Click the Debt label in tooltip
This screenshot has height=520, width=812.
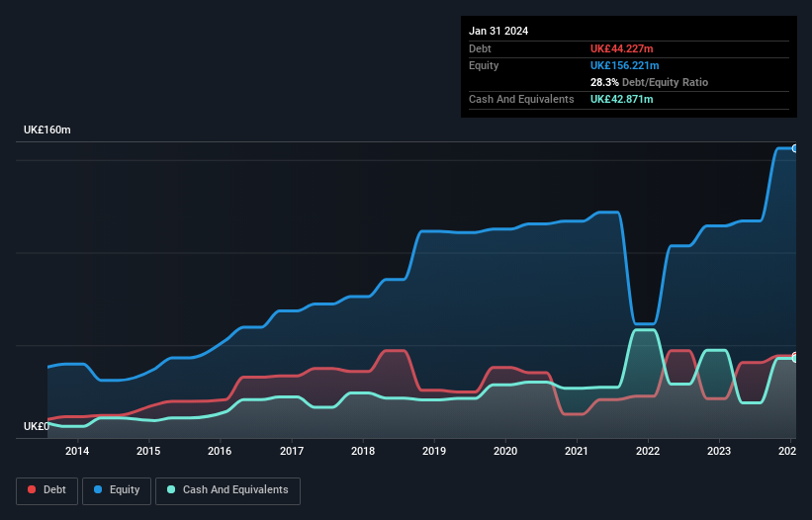(x=480, y=48)
